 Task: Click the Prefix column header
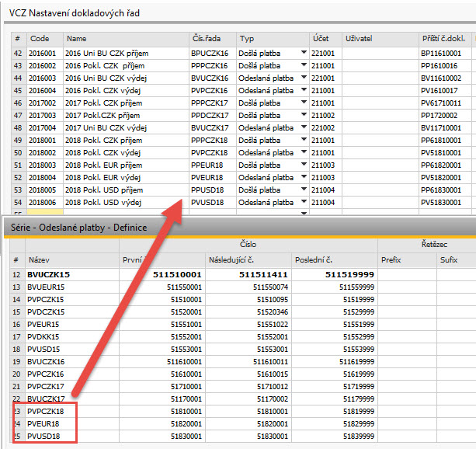[x=407, y=260]
